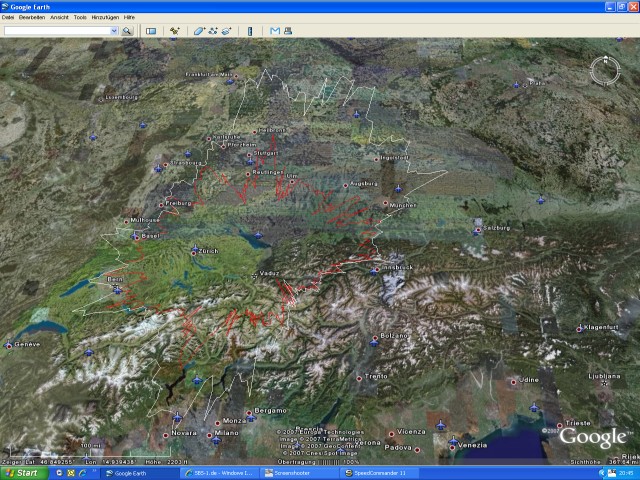
Task: Click the Trento city marker dot
Action: tap(359, 378)
